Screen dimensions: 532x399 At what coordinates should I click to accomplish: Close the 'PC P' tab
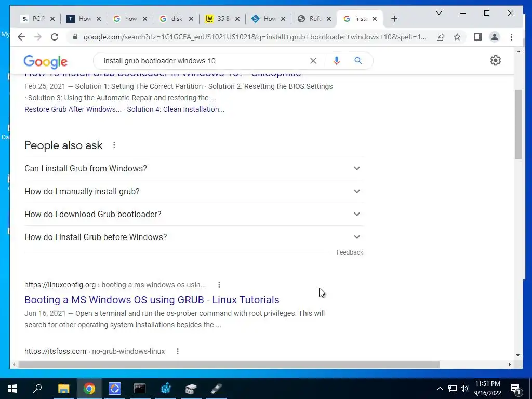click(x=52, y=19)
